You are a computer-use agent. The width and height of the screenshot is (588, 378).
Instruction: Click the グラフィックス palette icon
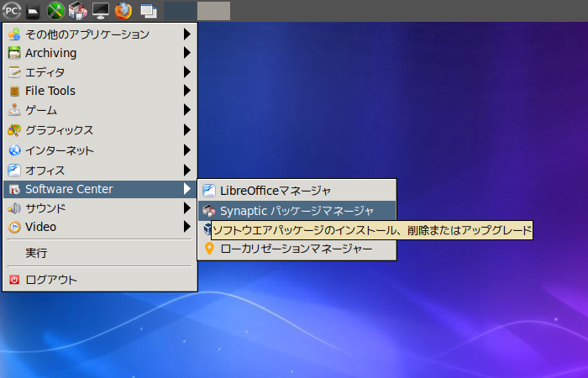pos(14,130)
